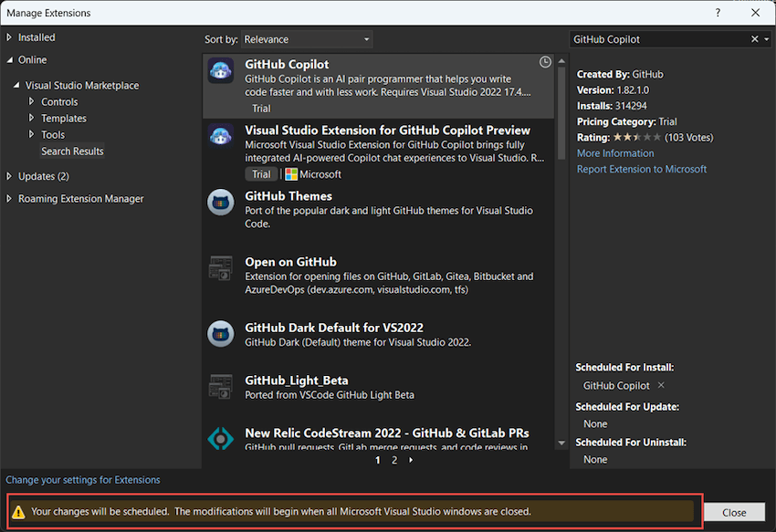Image resolution: width=776 pixels, height=532 pixels.
Task: Expand the Templates node under Marketplace
Action: click(32, 119)
